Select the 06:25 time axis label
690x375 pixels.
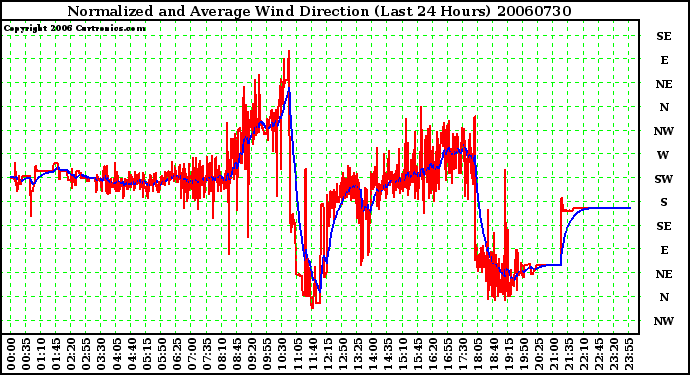[176, 354]
